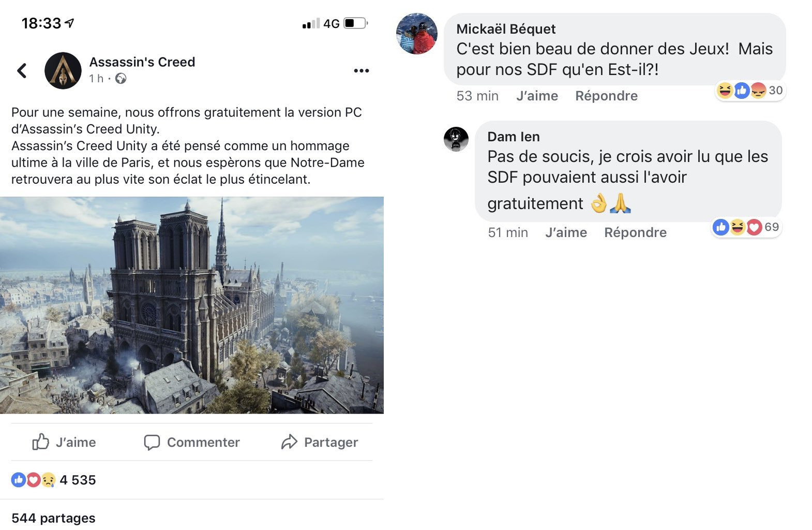The image size is (812, 530).
Task: Open the 544 partages list
Action: [x=53, y=518]
